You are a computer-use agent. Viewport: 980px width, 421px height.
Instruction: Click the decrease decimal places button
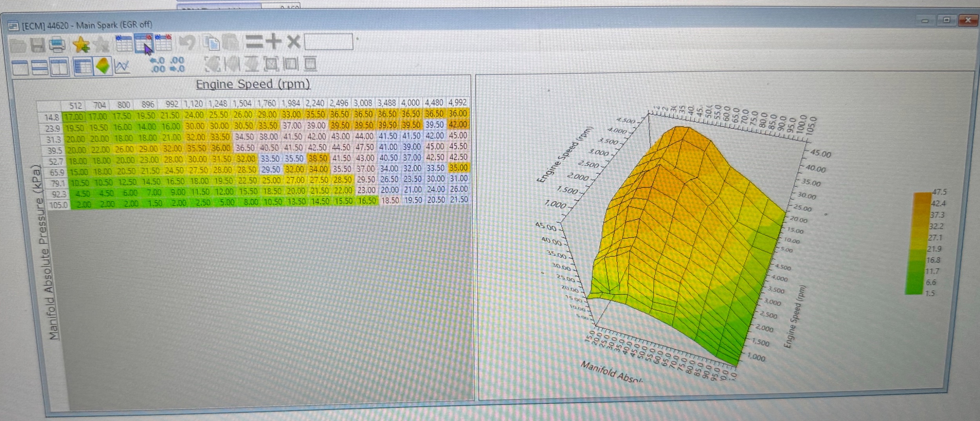(177, 65)
